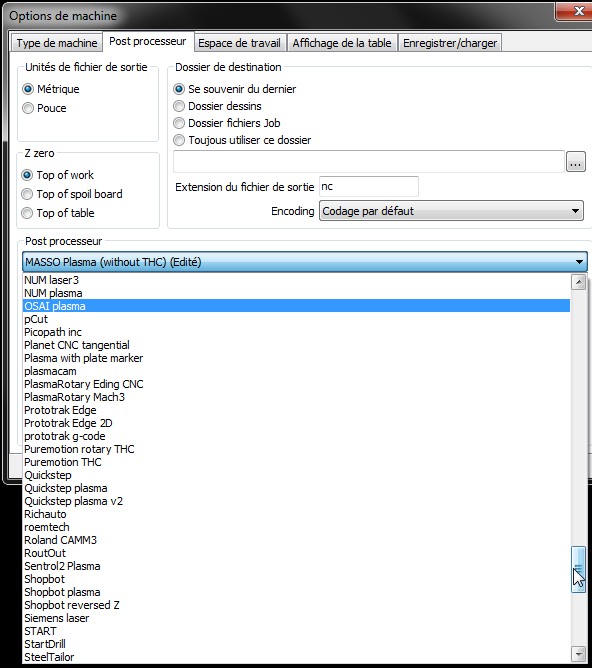This screenshot has height=668, width=592.
Task: Select Quickstep plasma entry
Action: tap(296, 488)
